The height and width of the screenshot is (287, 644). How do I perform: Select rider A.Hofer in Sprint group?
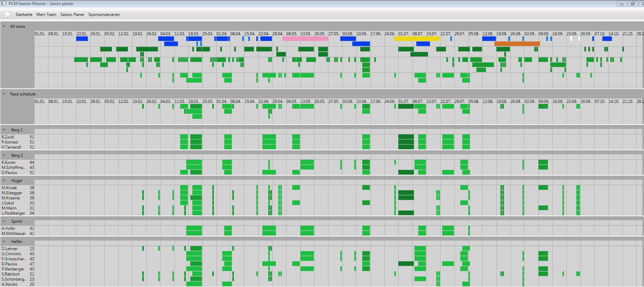[8, 228]
